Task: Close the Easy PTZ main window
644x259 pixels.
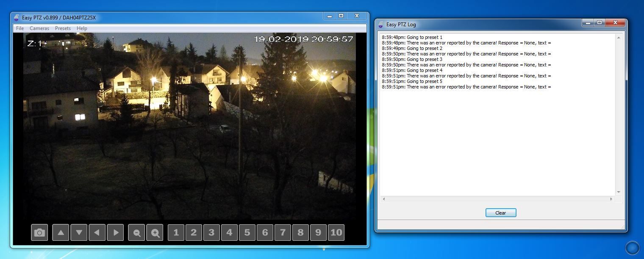Action: pos(357,16)
